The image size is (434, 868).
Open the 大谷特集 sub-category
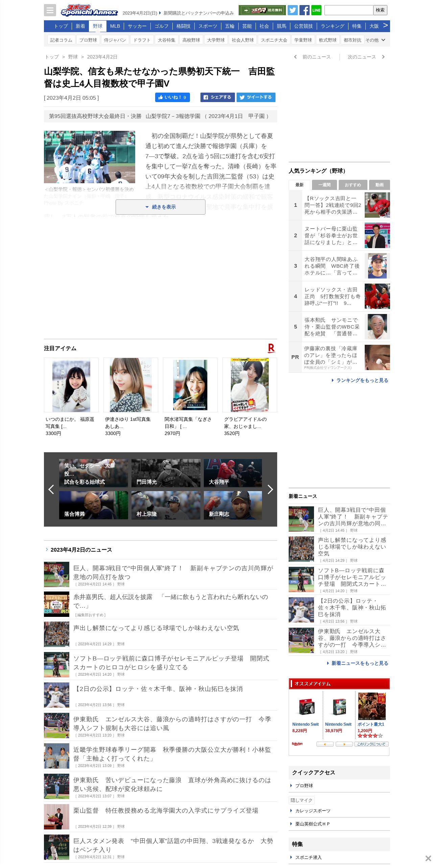[x=167, y=40]
